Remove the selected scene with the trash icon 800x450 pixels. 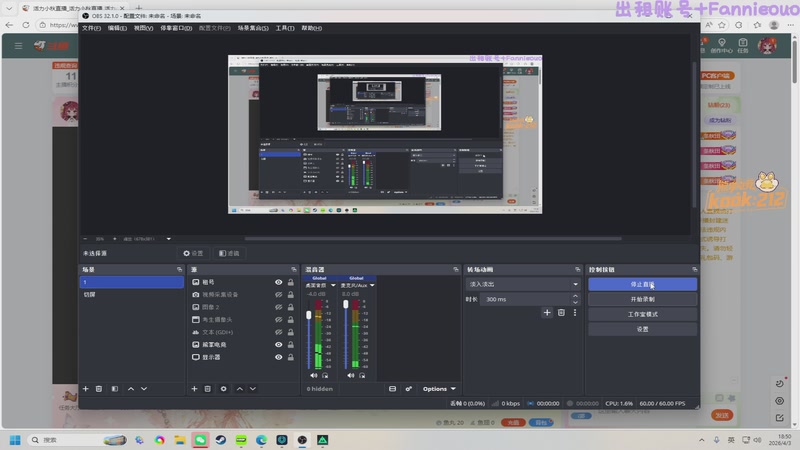pos(99,389)
